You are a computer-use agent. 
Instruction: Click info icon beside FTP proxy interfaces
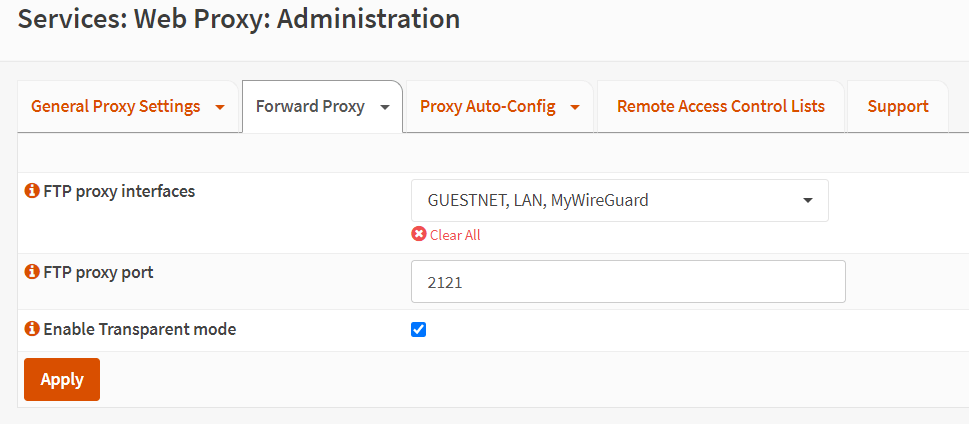[32, 191]
